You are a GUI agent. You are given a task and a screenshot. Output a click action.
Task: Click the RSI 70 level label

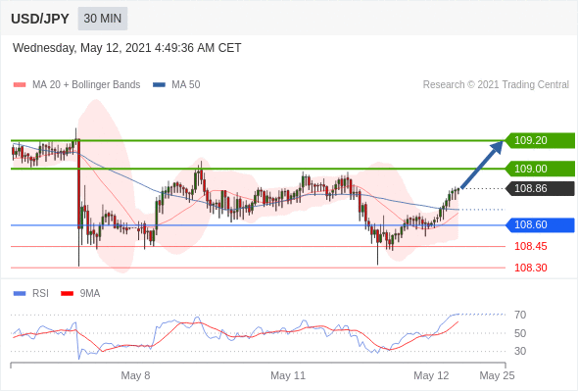coord(520,315)
